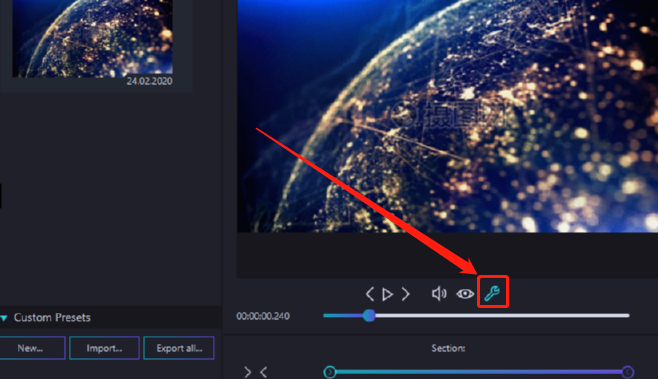This screenshot has height=379, width=658.
Task: Play the video preview
Action: click(387, 294)
